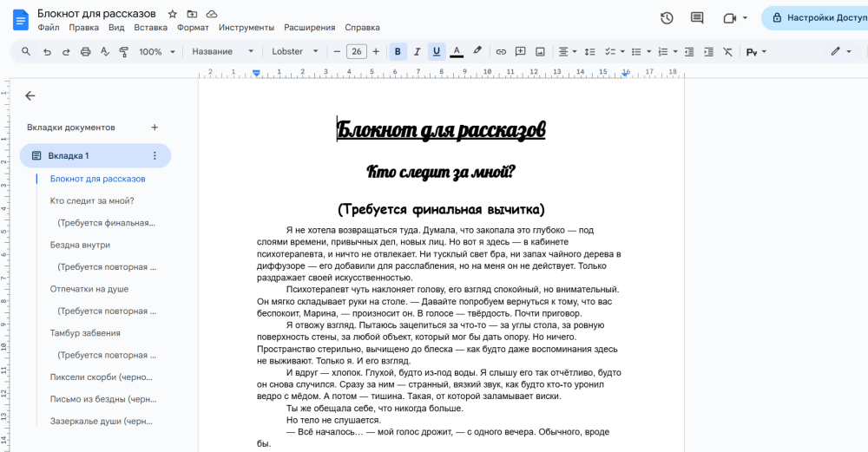Open the Lobster font dropdown
The height and width of the screenshot is (452, 868).
295,52
